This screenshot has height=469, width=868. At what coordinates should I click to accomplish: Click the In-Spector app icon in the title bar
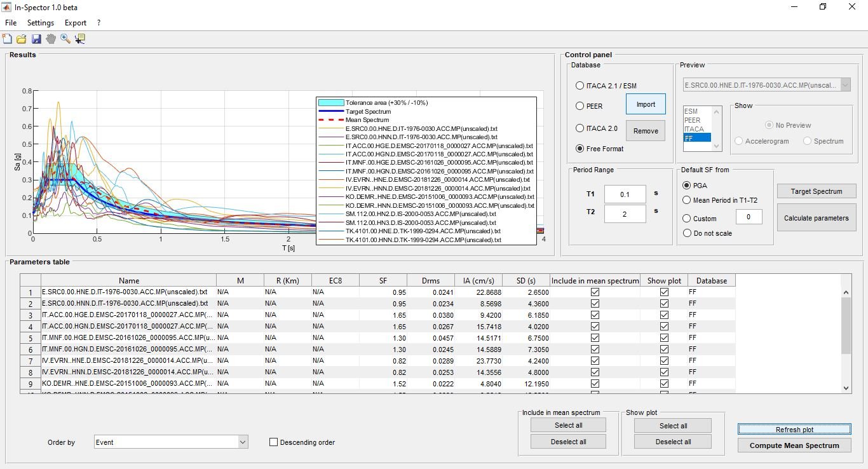7,7
